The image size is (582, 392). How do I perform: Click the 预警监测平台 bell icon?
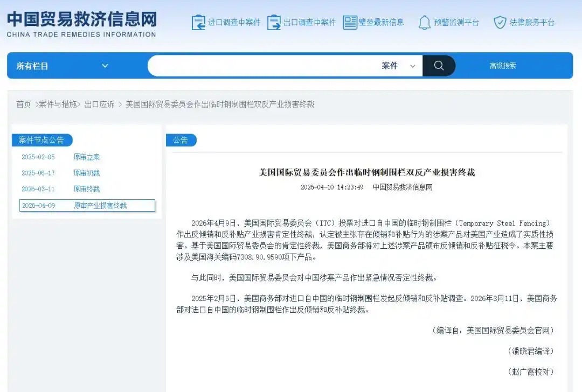click(x=424, y=22)
